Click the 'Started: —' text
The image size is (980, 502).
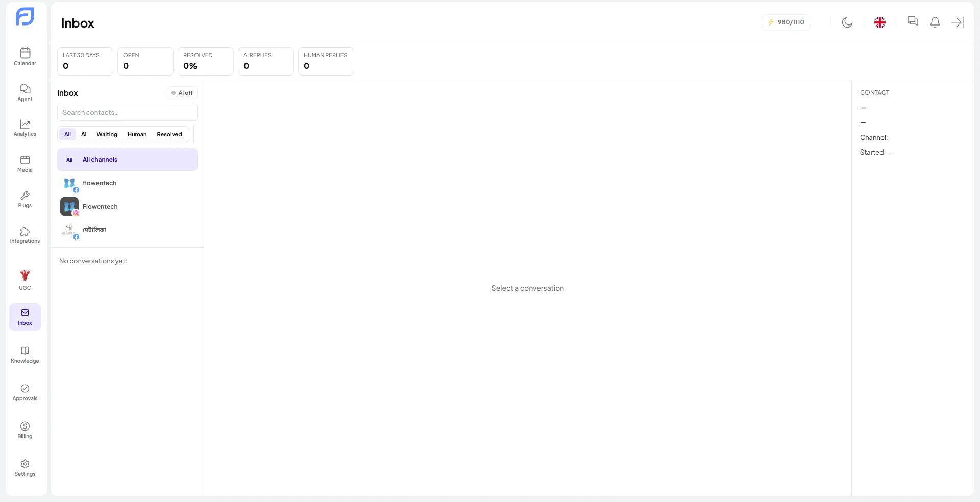[x=876, y=153]
